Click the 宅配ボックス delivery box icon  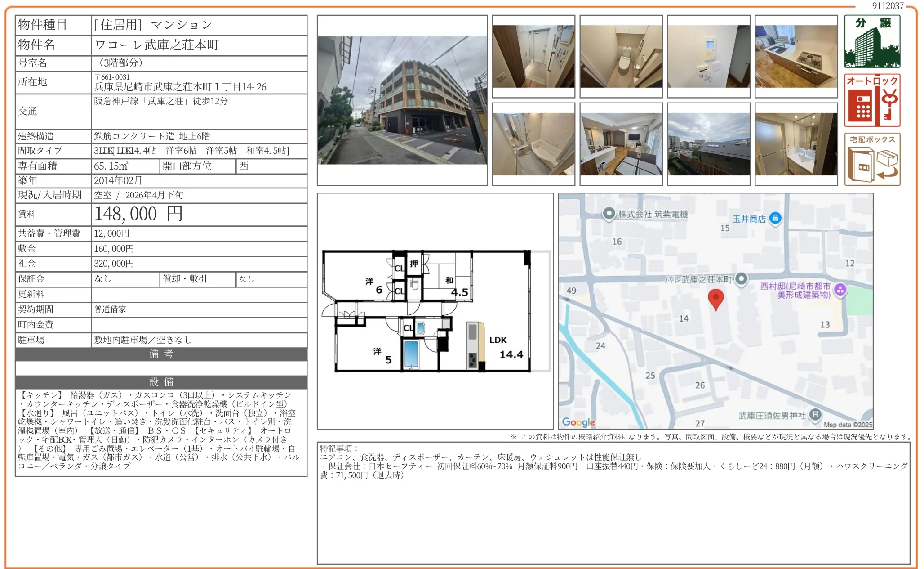[872, 159]
